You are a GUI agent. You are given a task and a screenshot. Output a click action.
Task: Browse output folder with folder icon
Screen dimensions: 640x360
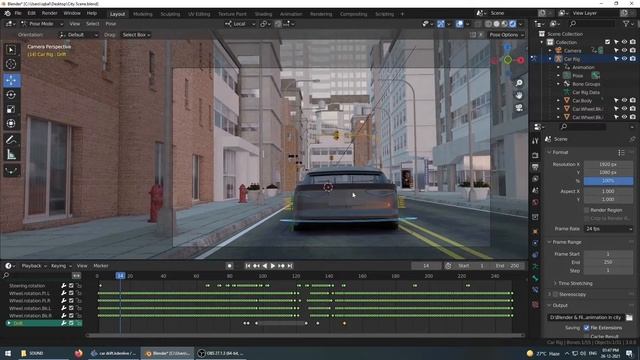point(629,317)
